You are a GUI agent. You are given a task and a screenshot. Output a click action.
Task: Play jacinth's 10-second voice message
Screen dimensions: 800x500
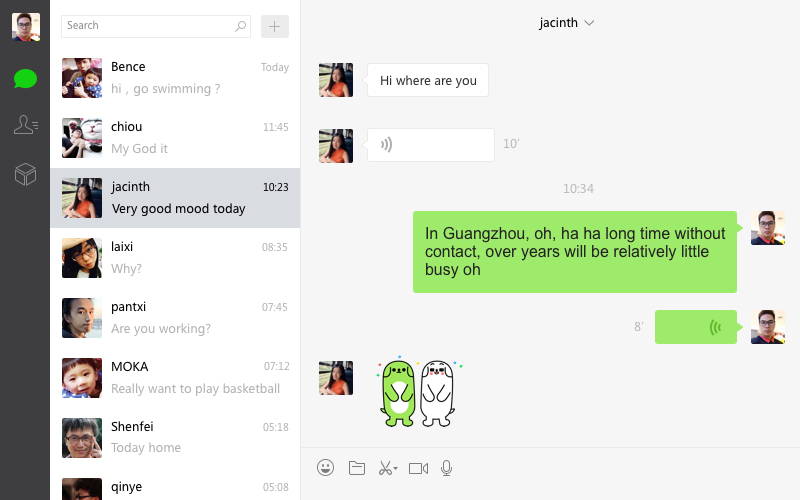click(431, 145)
